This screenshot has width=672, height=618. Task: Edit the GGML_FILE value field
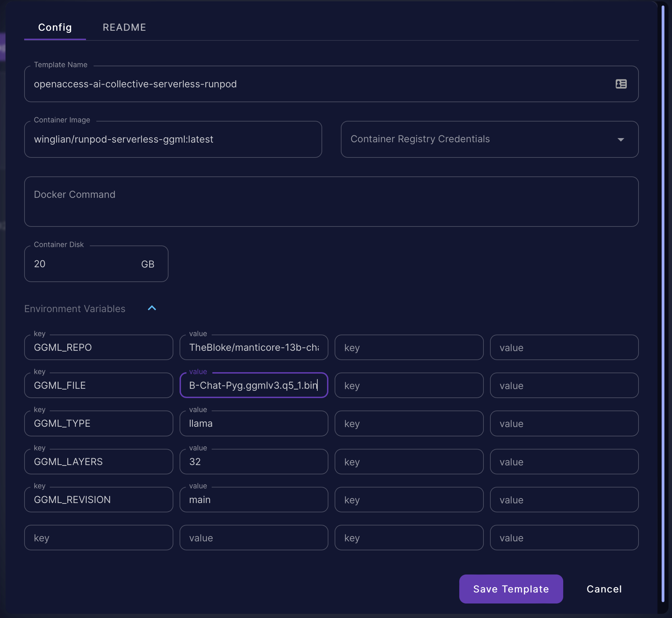point(254,385)
